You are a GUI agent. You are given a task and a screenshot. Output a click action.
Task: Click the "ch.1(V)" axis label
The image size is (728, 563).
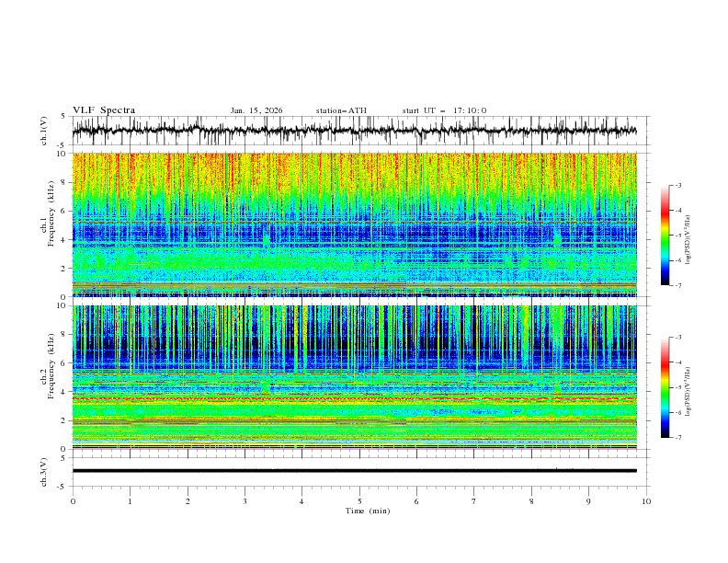coord(44,131)
